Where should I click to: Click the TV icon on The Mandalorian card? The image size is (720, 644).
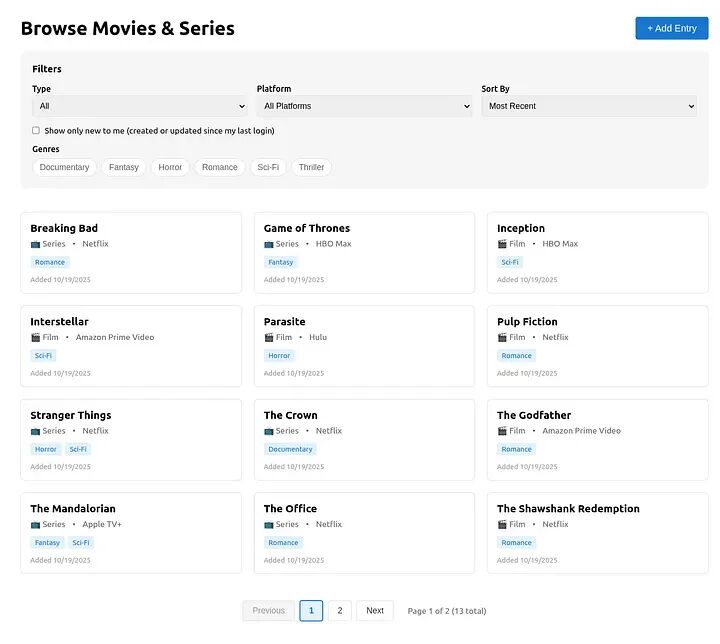click(x=35, y=525)
